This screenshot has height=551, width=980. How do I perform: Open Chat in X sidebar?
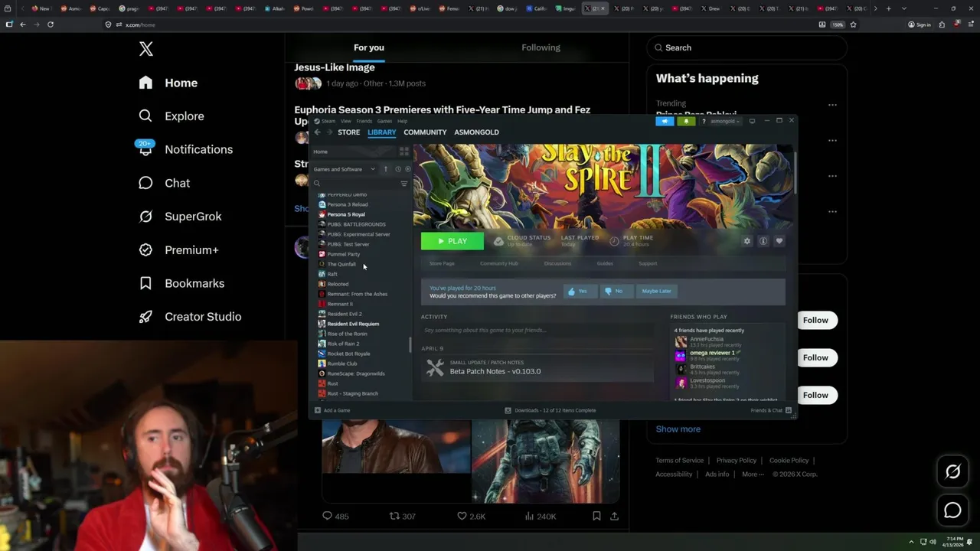pyautogui.click(x=164, y=183)
